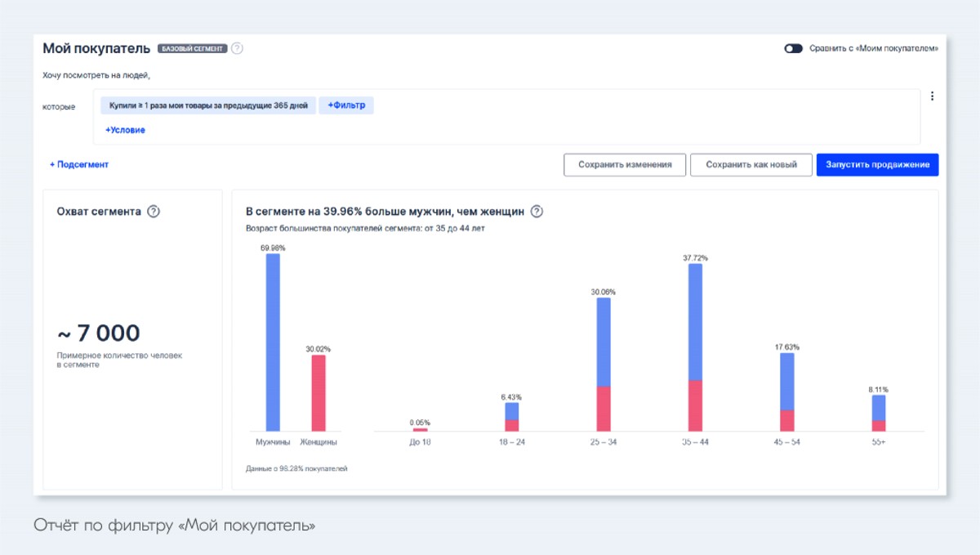Click the 17.63% value label
Screen dimensions: 980x555
pyautogui.click(x=787, y=347)
